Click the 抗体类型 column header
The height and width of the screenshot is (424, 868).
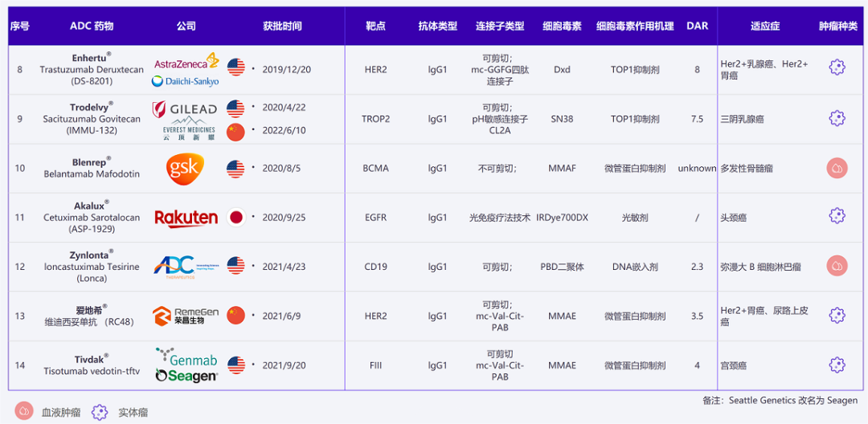tap(437, 26)
